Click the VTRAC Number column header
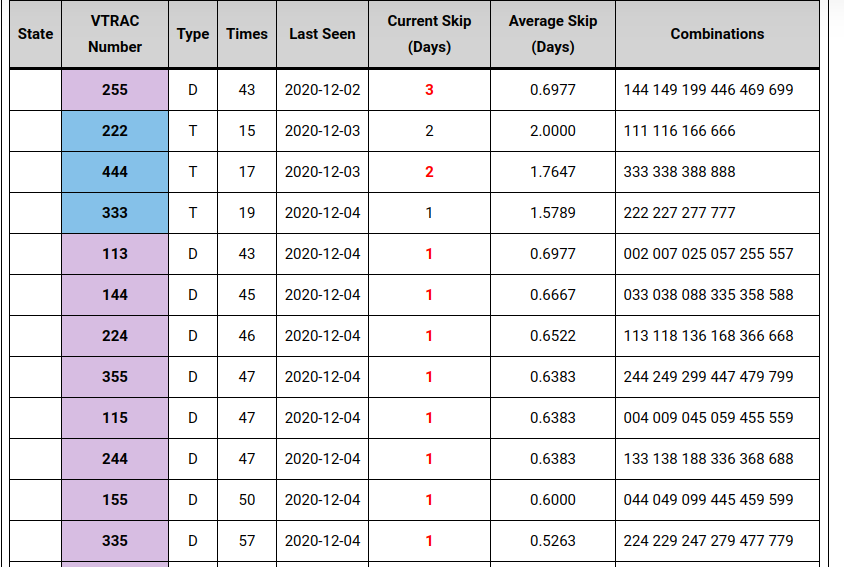Image resolution: width=844 pixels, height=567 pixels. pyautogui.click(x=115, y=34)
